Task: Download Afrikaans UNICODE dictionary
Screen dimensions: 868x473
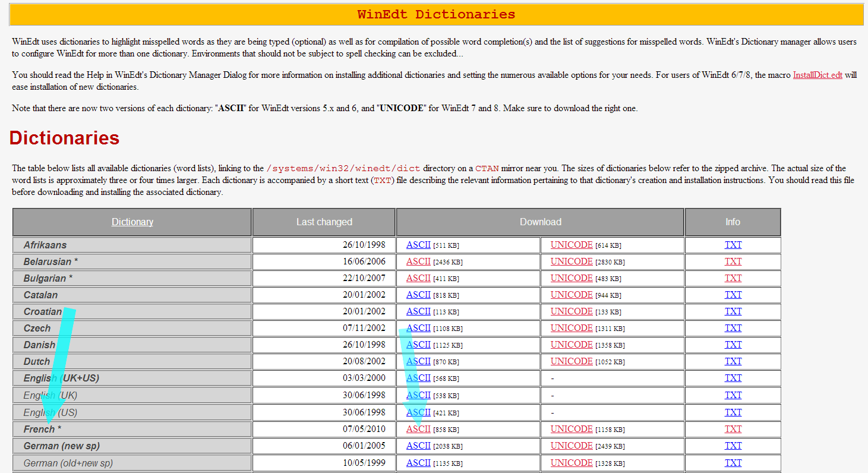Action: pos(572,245)
